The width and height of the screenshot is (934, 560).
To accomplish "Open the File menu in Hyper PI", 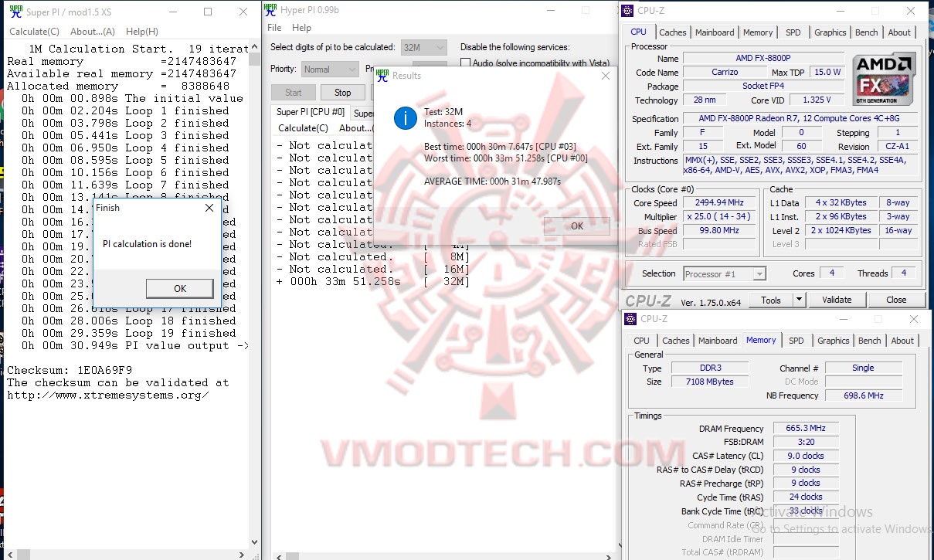I will (x=274, y=28).
